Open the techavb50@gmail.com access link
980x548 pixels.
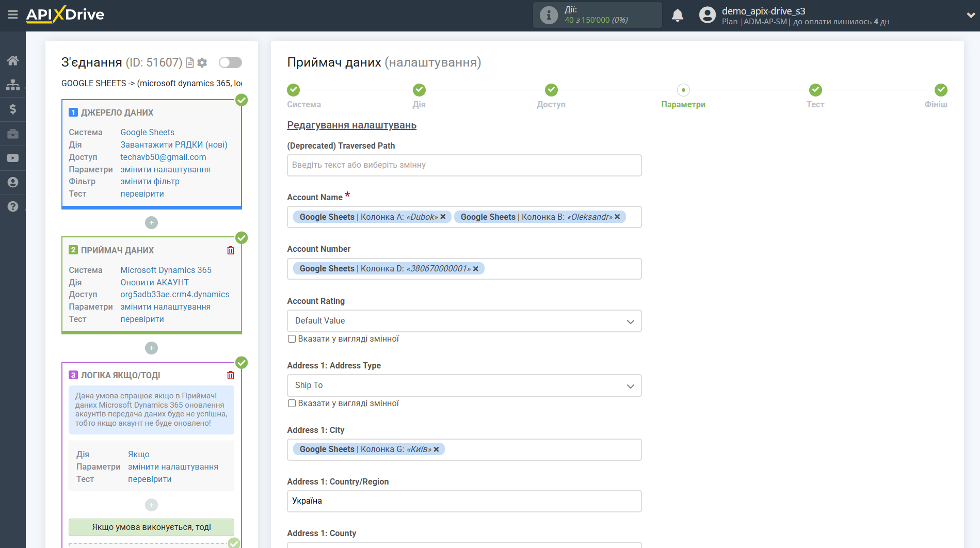(163, 157)
